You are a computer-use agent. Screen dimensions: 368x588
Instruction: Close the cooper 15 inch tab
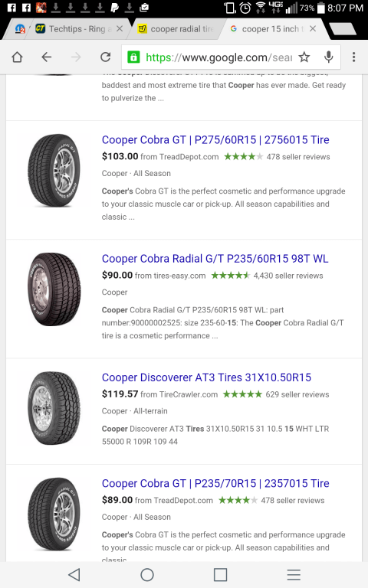(313, 28)
